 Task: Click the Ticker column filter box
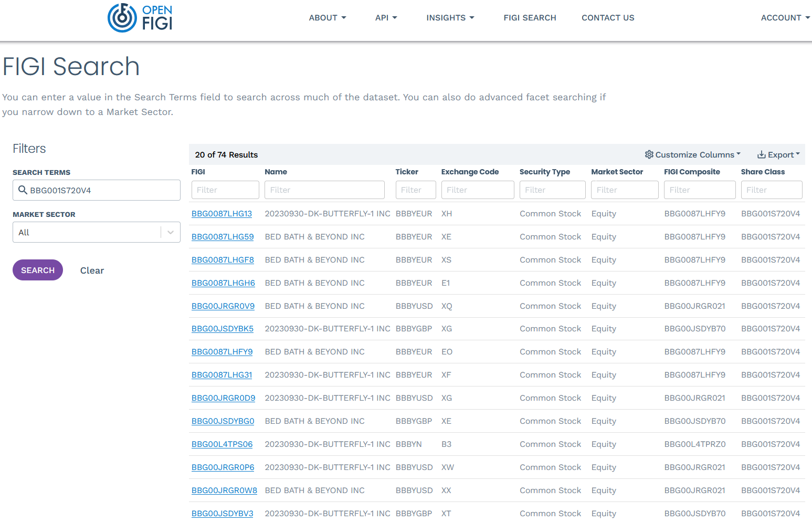point(416,190)
